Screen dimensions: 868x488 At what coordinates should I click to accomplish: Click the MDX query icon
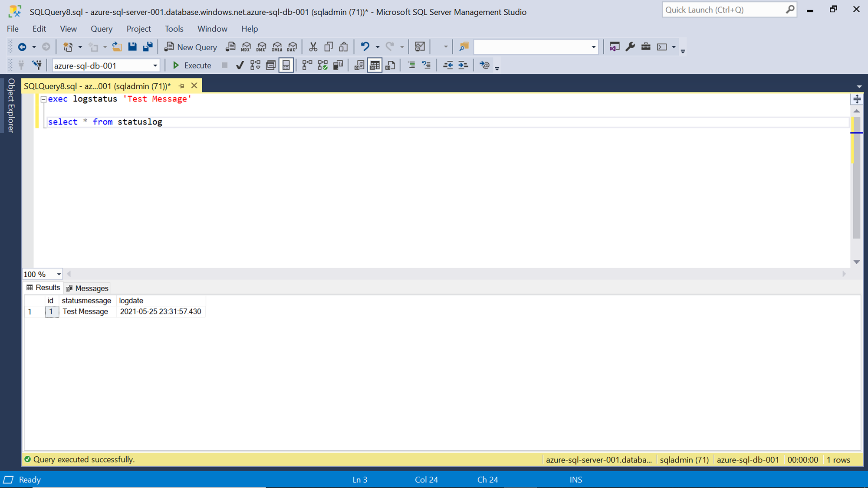(246, 47)
